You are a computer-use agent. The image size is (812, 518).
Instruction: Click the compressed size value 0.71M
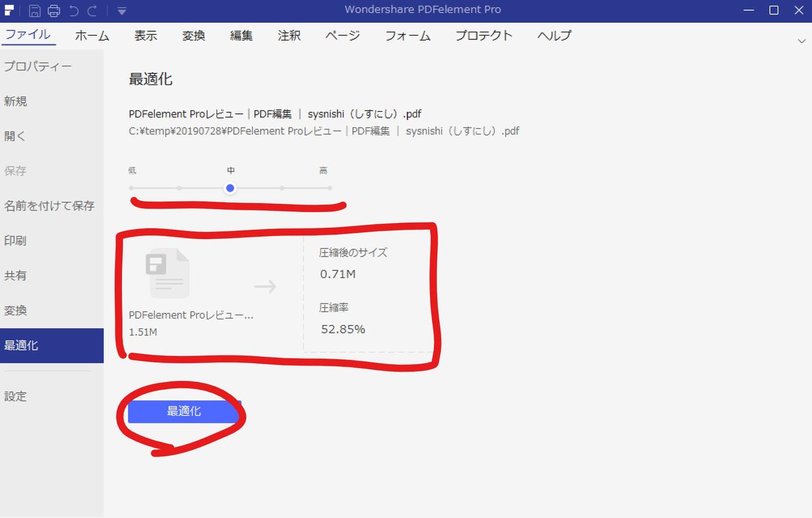pyautogui.click(x=337, y=274)
